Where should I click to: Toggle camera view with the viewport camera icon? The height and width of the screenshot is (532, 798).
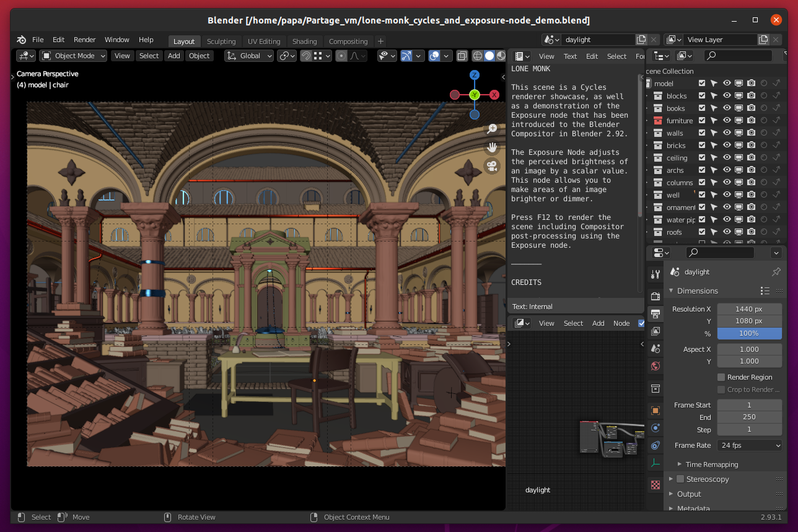pyautogui.click(x=492, y=166)
